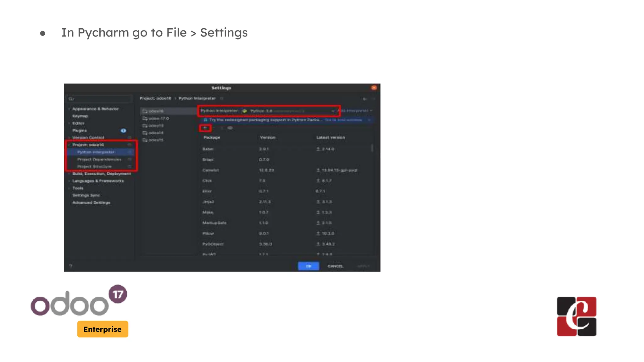644x362 pixels.
Task: Dismiss the packaging support notification banner
Action: pyautogui.click(x=369, y=120)
